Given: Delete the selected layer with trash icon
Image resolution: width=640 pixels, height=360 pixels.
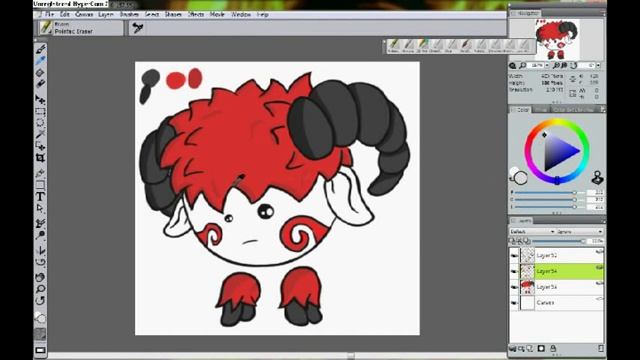Looking at the screenshot, I should (601, 349).
